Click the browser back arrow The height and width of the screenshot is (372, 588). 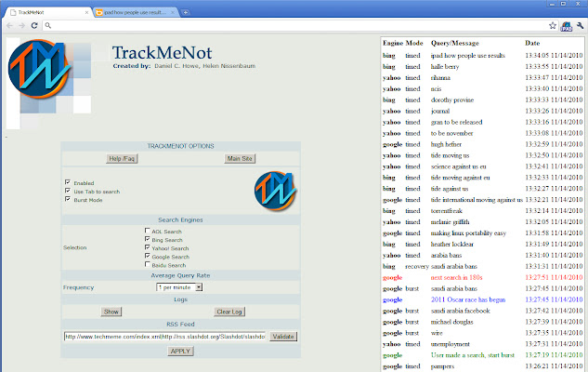[9, 25]
